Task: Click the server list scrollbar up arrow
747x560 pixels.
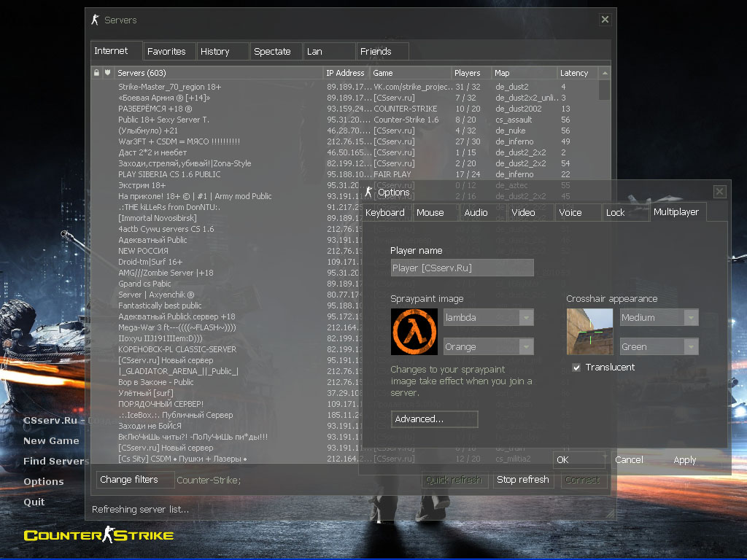Action: click(x=605, y=73)
